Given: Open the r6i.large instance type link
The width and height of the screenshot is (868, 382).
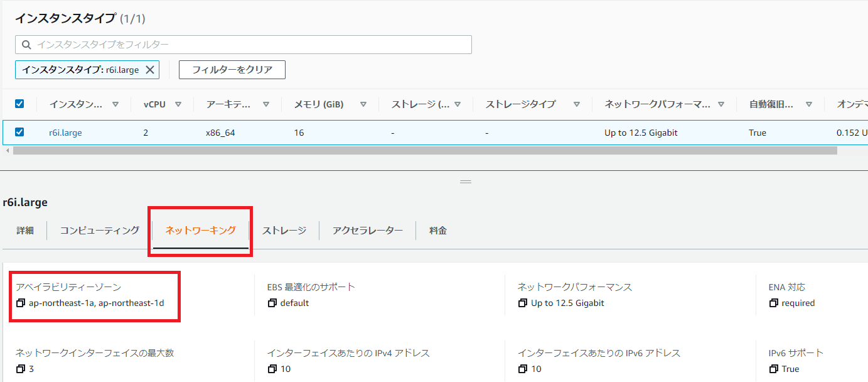Looking at the screenshot, I should tap(65, 133).
